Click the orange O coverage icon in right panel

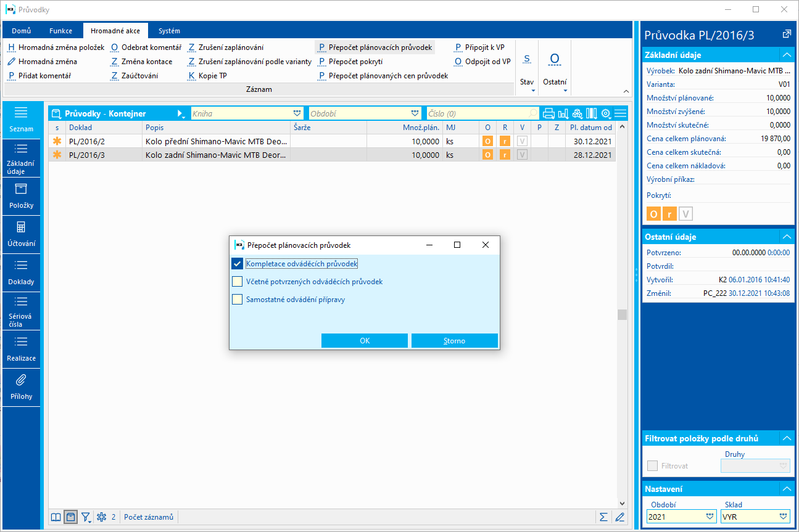point(653,214)
